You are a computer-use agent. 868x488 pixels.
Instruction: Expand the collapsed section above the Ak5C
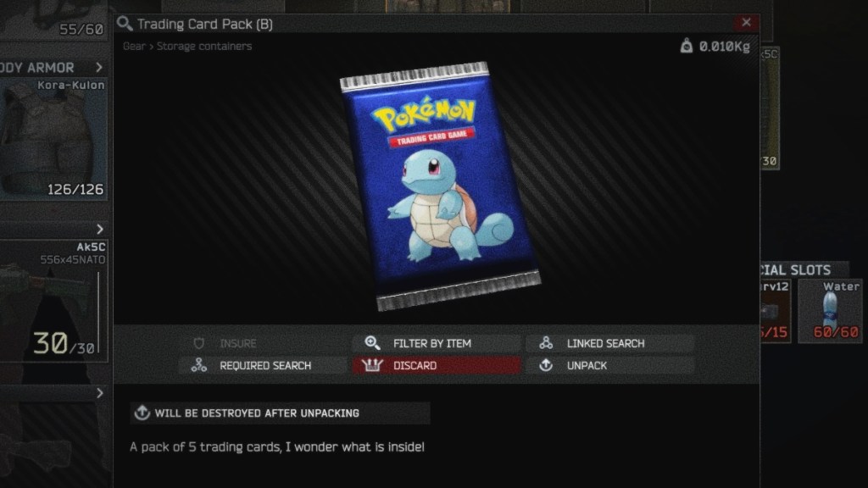click(x=100, y=228)
